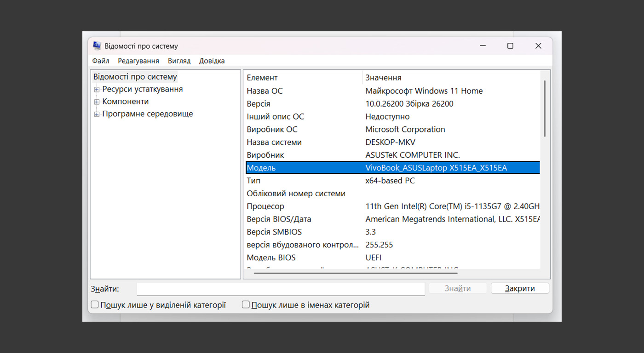Maximize the Відомості про систему window
This screenshot has height=353, width=644.
pyautogui.click(x=510, y=46)
